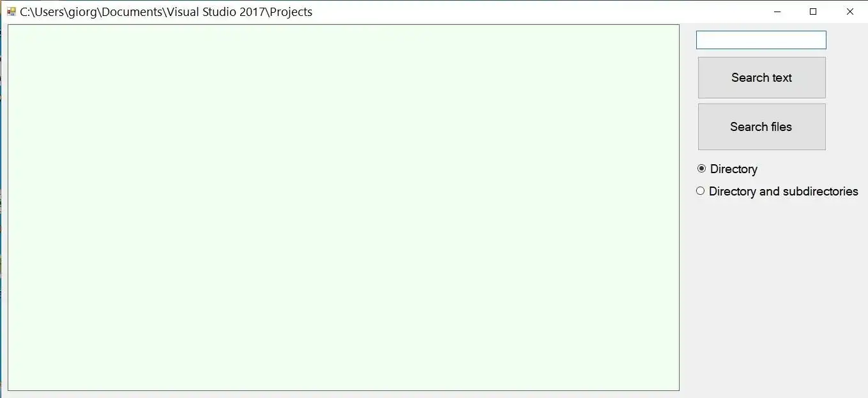Select the Directory radio button
The width and height of the screenshot is (868, 398).
[701, 169]
